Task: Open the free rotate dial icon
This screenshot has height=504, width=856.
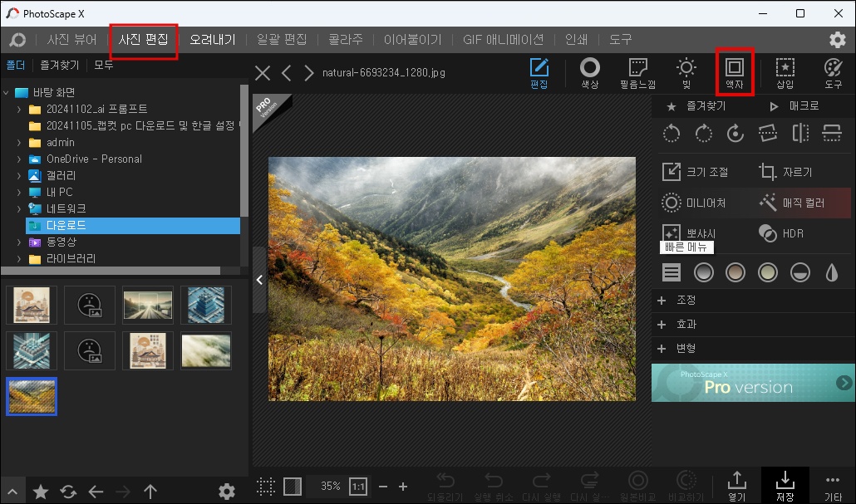Action: click(x=735, y=133)
